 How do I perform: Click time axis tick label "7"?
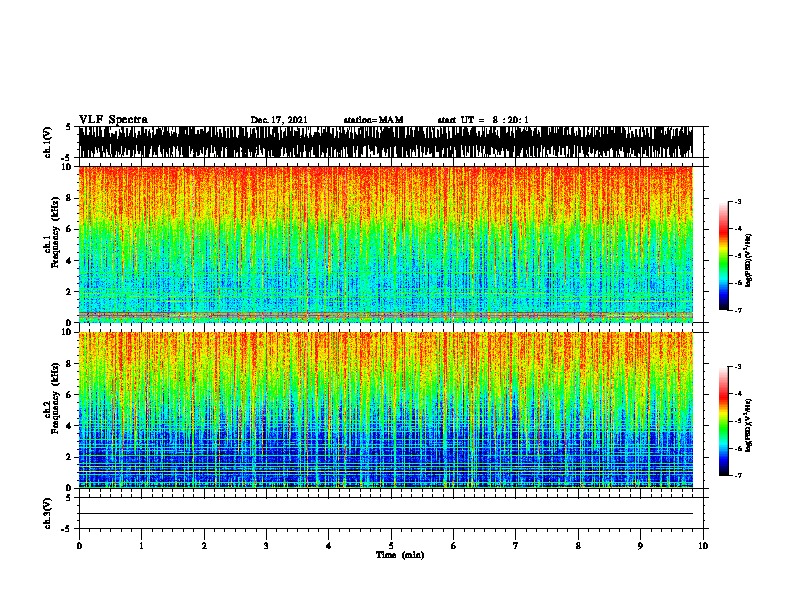click(516, 546)
